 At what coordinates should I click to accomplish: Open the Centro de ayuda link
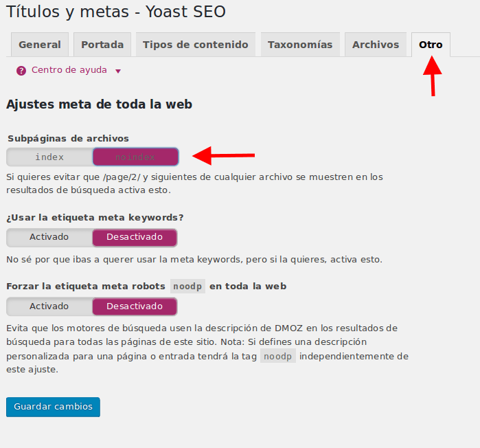click(x=69, y=70)
